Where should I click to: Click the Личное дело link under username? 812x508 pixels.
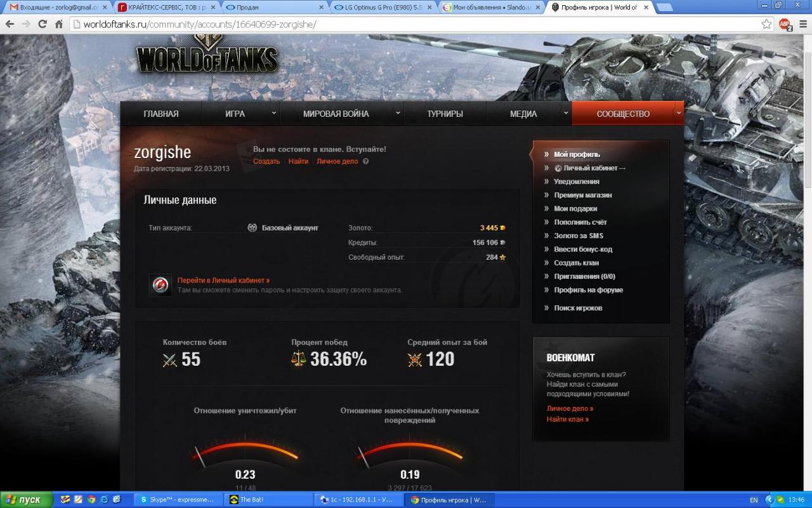337,161
